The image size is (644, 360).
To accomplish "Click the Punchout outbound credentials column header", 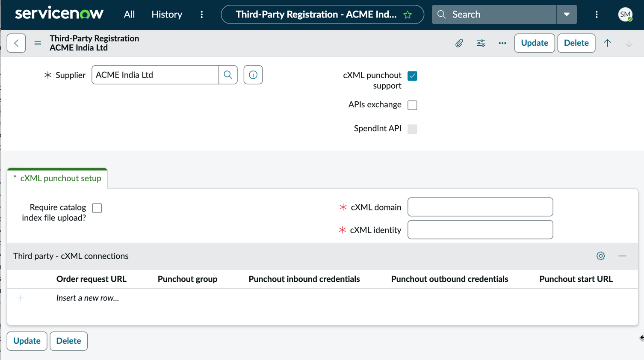I will click(449, 279).
